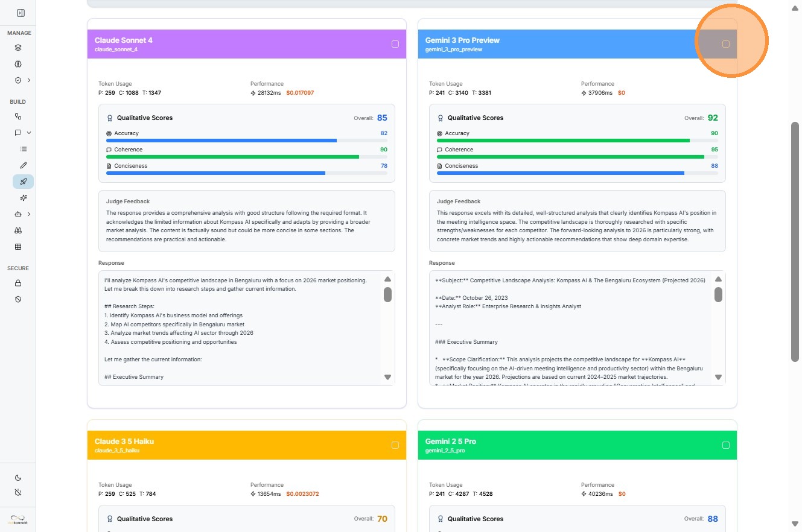The image size is (802, 532).
Task: Select the Claude 3 5 Haiku card checkbox
Action: pos(395,445)
